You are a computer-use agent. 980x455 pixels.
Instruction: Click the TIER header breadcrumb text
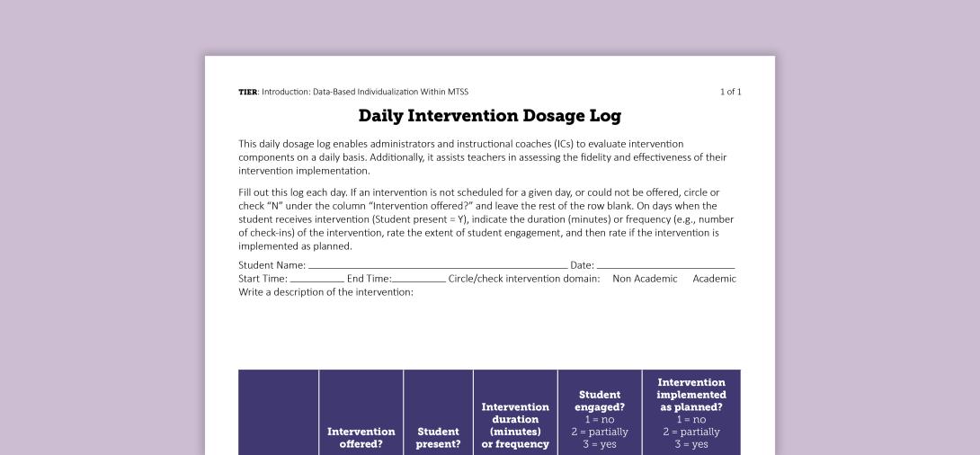352,92
